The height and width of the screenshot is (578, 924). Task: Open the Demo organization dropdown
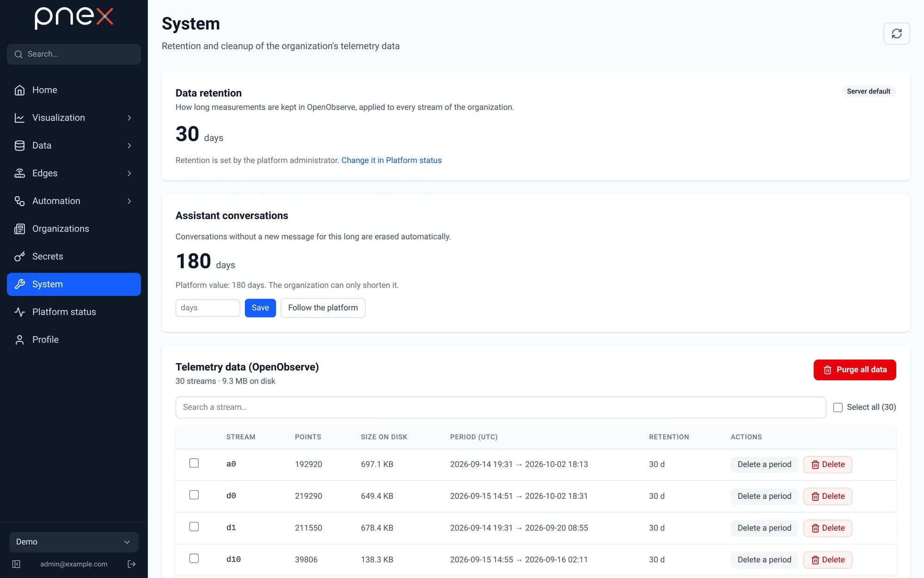click(74, 542)
